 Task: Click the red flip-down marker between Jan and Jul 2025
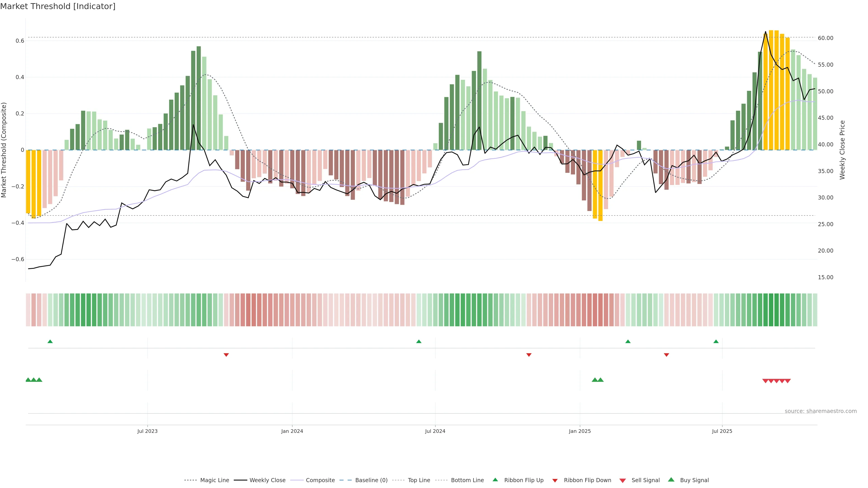[x=666, y=355]
